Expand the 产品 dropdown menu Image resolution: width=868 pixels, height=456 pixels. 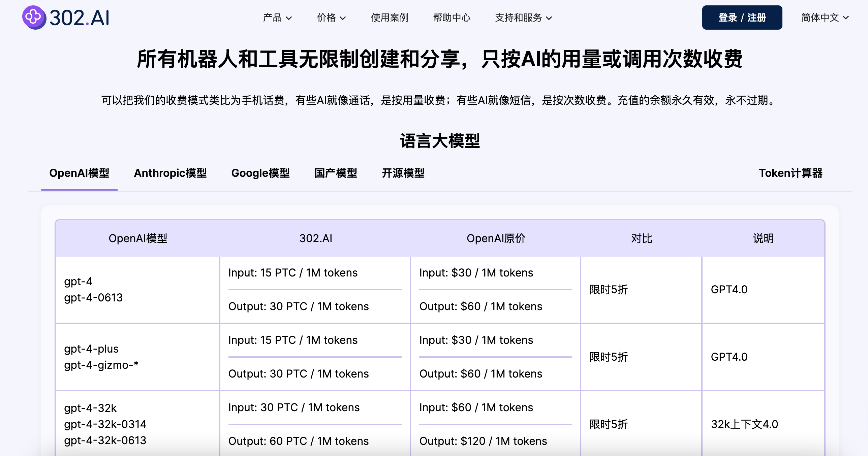pyautogui.click(x=277, y=18)
